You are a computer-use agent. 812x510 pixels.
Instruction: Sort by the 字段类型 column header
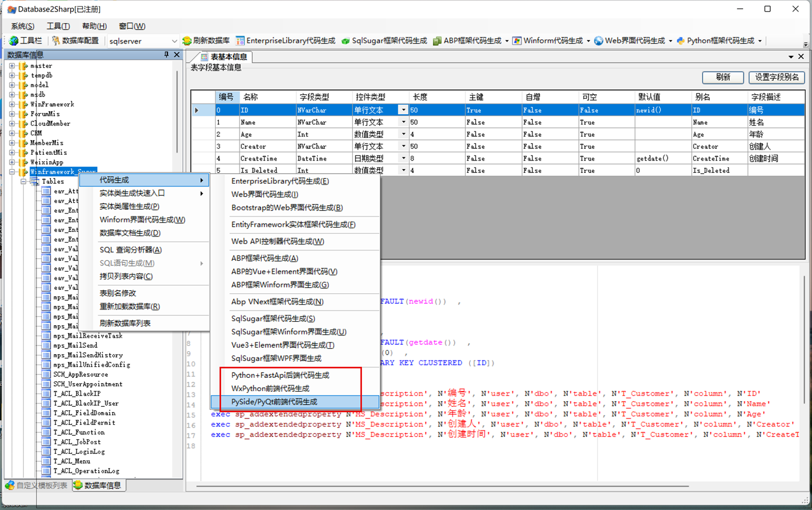323,97
